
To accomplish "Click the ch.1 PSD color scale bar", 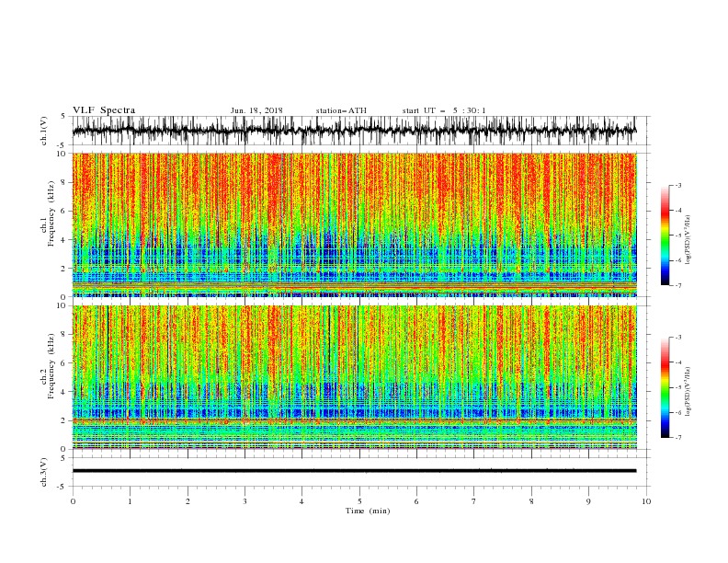I will click(x=665, y=236).
